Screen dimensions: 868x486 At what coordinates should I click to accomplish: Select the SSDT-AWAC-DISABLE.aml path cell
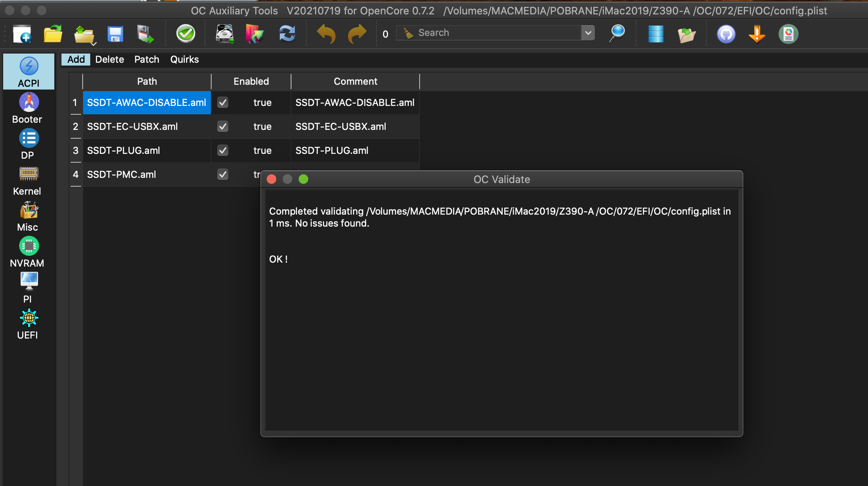[x=147, y=103]
